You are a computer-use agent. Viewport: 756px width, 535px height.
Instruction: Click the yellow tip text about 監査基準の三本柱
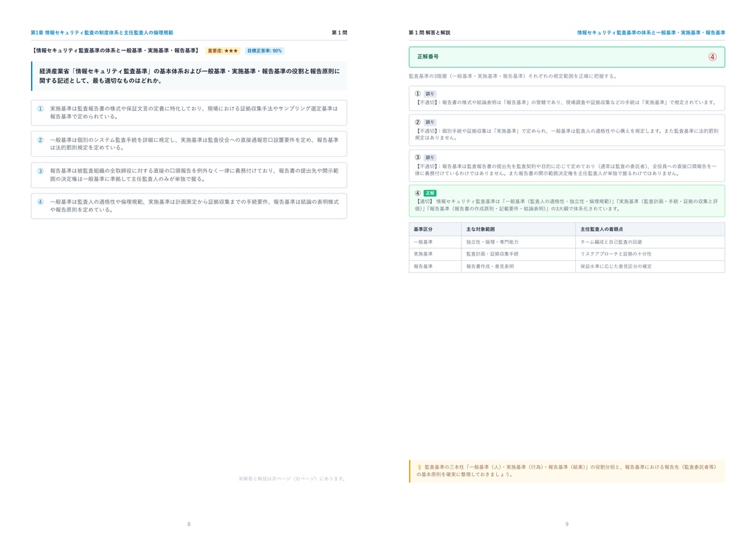point(567,471)
